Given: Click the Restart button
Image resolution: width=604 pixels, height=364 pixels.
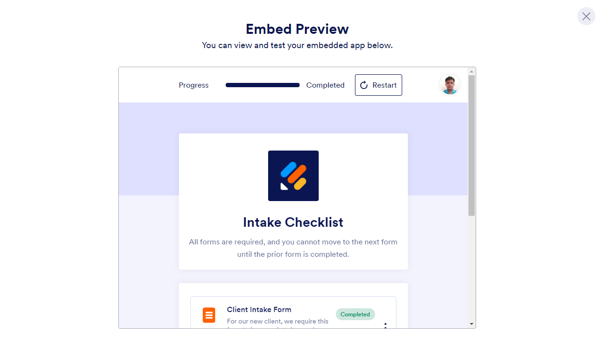Looking at the screenshot, I should click(x=378, y=85).
